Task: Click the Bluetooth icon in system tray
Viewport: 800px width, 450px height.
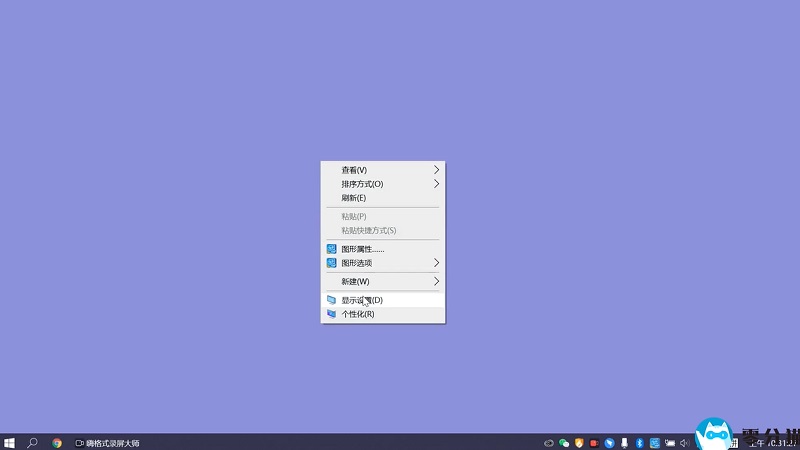Action: pos(639,442)
